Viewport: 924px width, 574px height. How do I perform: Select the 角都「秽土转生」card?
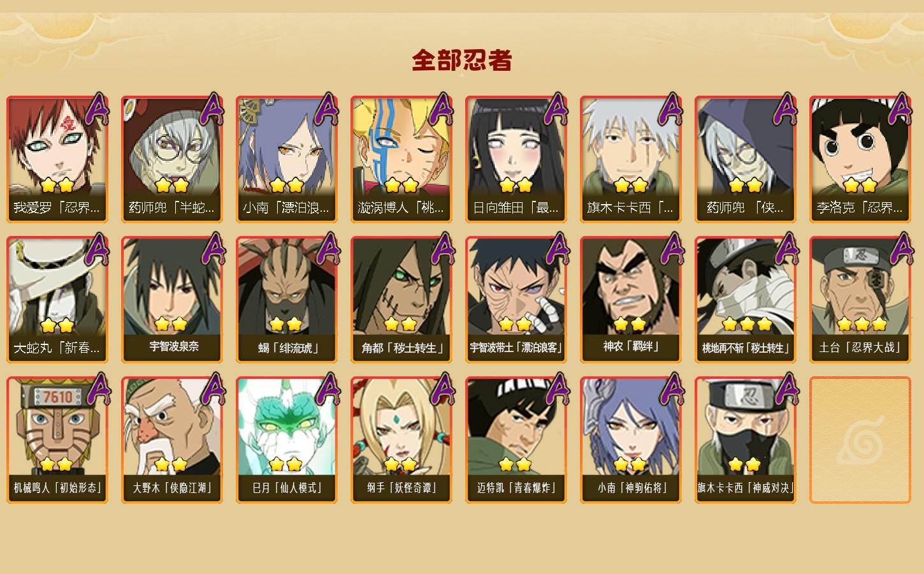401,300
